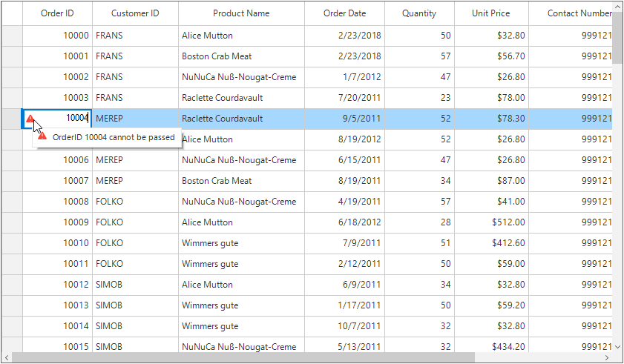Viewport: 624px width, 364px height.
Task: Click Raclette Courdavault in order 10003 row
Action: point(222,98)
